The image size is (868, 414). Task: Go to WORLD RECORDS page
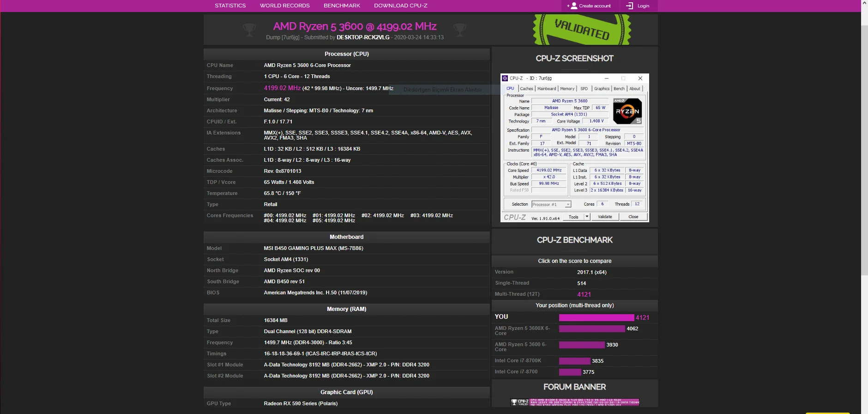(285, 6)
